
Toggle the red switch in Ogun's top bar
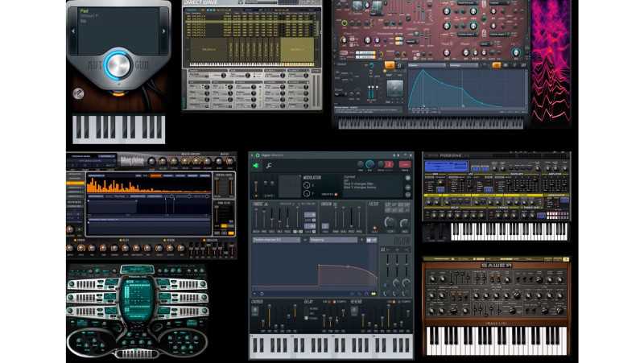tap(389, 165)
